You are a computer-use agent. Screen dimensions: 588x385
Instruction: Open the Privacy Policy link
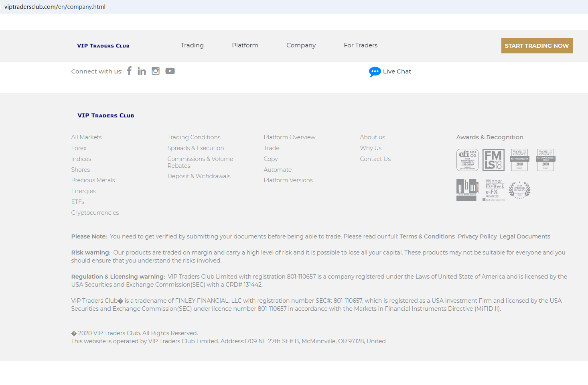coord(477,236)
